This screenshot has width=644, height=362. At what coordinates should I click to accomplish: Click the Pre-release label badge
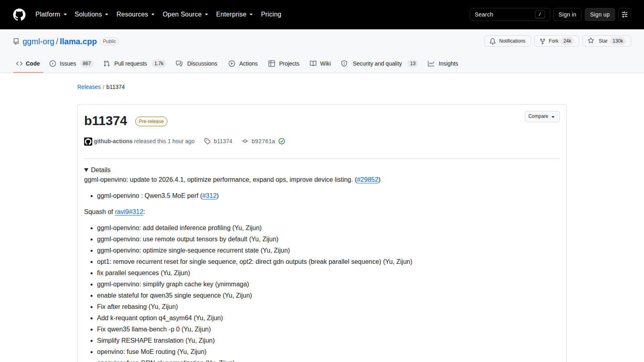pos(151,121)
